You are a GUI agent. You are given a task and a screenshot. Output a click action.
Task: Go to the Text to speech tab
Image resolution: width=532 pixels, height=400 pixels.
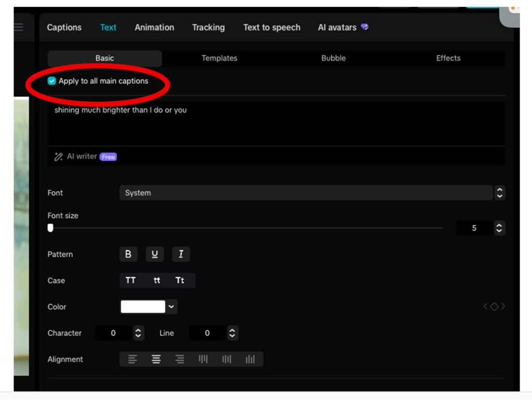point(271,28)
